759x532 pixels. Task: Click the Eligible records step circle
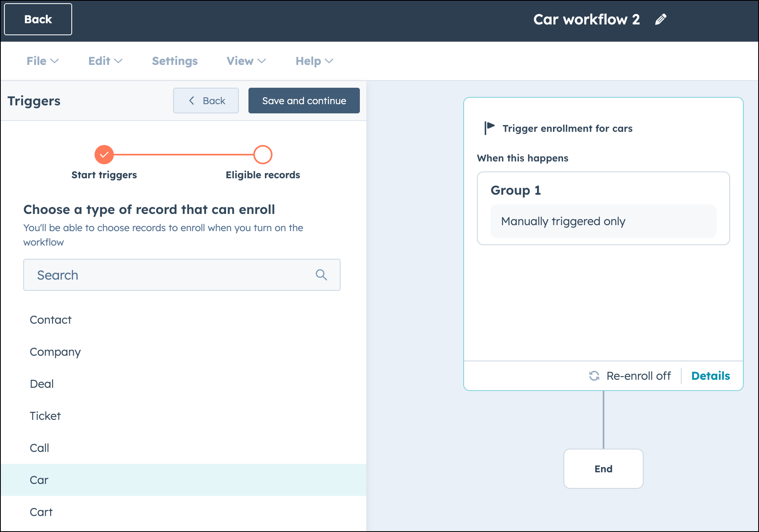point(263,155)
